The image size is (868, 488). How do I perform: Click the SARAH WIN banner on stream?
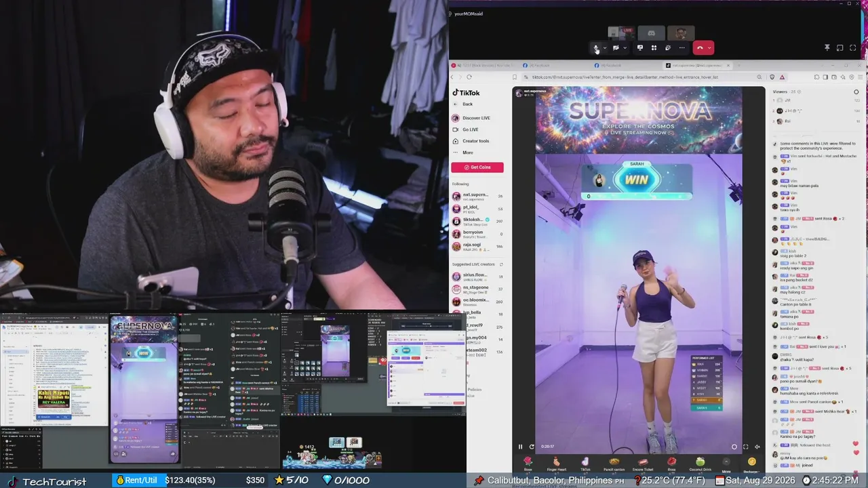636,180
